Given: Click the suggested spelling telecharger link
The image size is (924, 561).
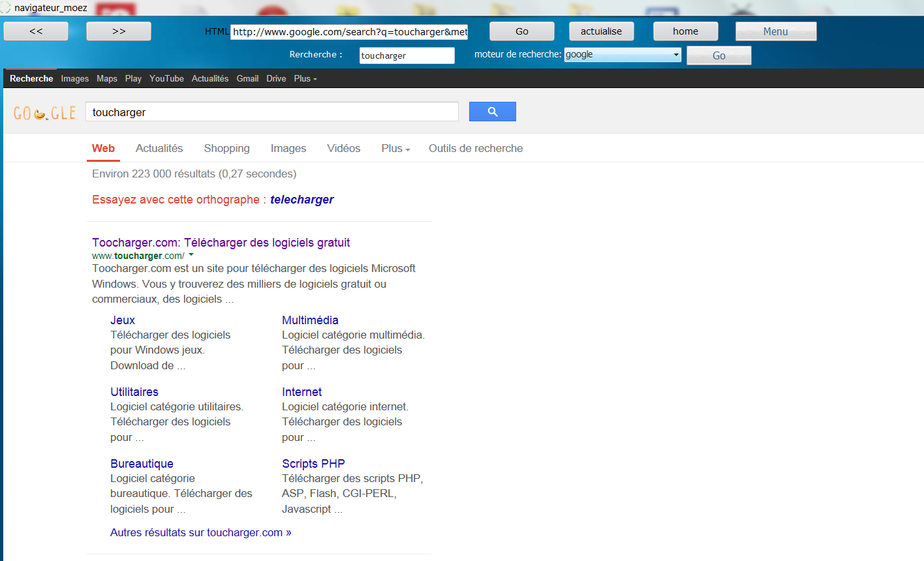Looking at the screenshot, I should pyautogui.click(x=301, y=200).
